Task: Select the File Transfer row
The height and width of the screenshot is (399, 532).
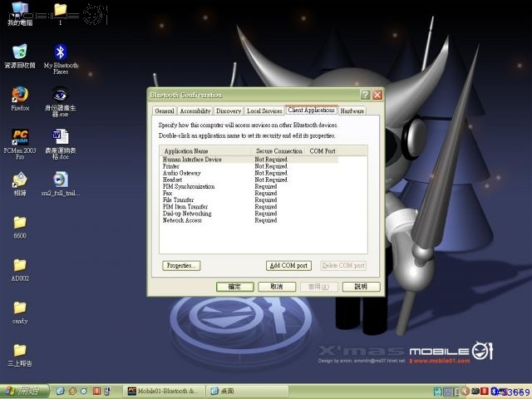Action: (x=249, y=200)
